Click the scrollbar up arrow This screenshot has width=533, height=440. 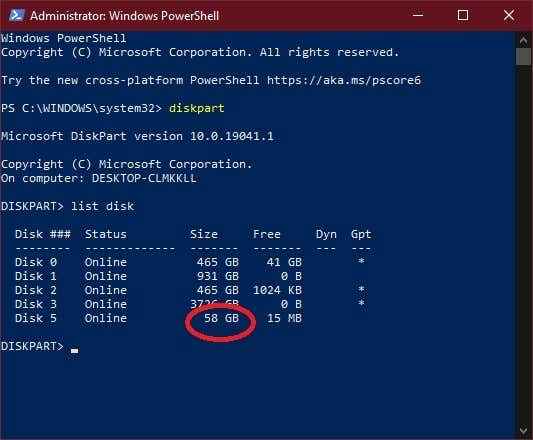tap(523, 41)
